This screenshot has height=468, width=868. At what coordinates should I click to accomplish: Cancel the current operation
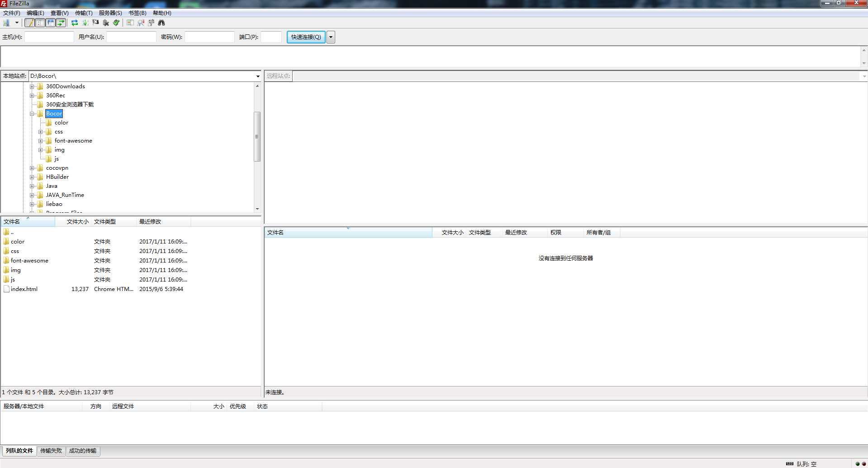pos(95,23)
